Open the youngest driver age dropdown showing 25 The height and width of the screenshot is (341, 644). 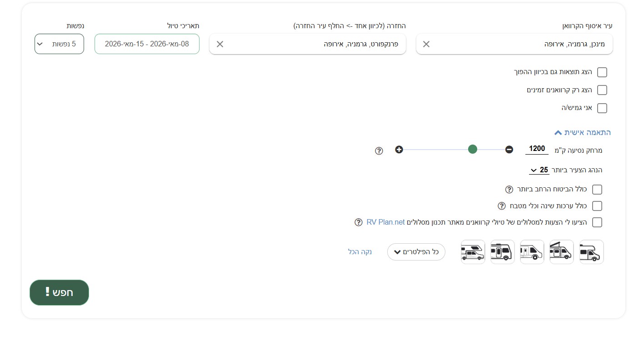click(x=539, y=170)
